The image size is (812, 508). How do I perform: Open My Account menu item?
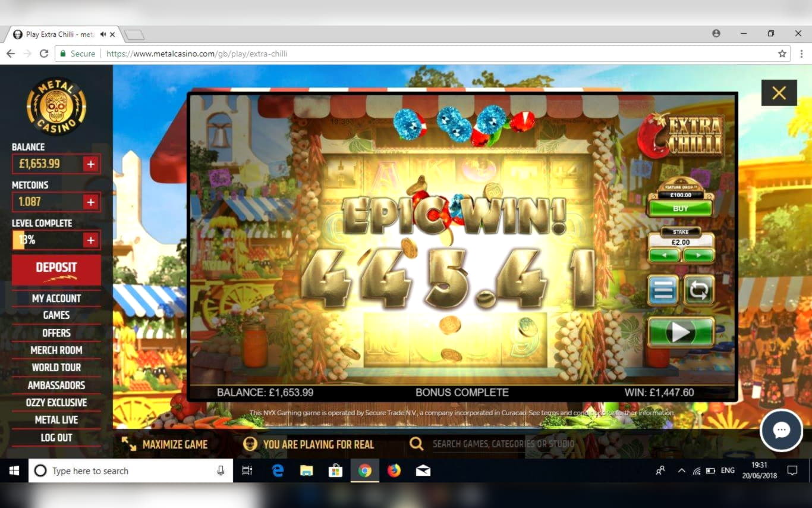click(56, 298)
